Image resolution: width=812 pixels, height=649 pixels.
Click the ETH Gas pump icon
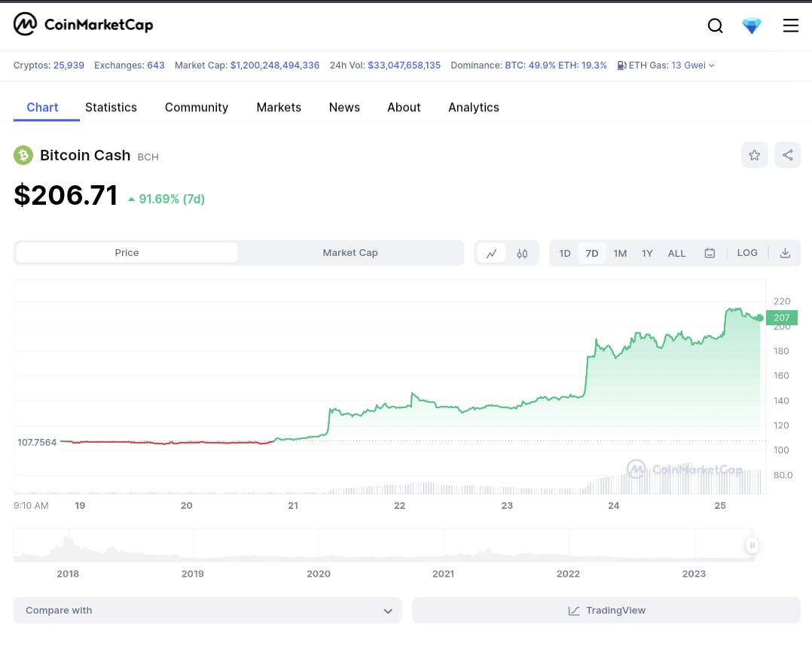[x=621, y=66]
